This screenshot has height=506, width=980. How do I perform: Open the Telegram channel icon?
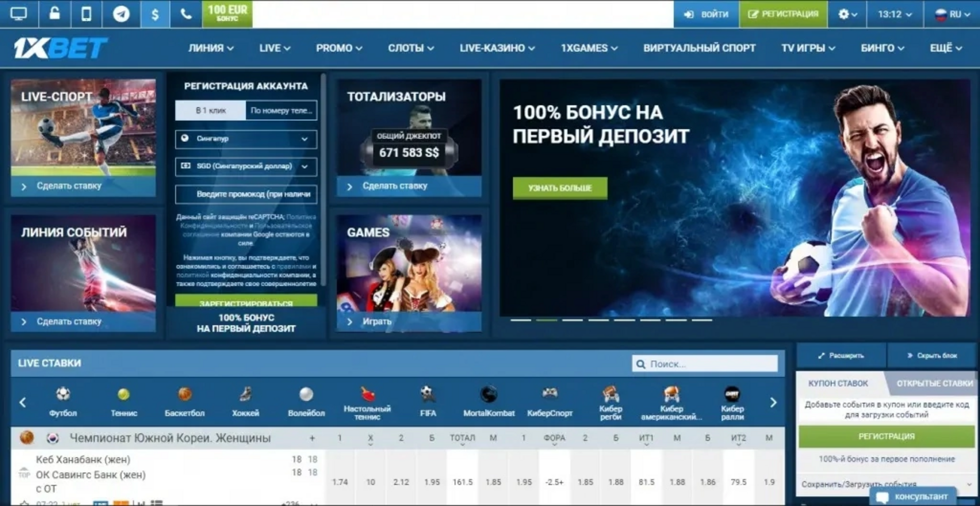point(121,14)
